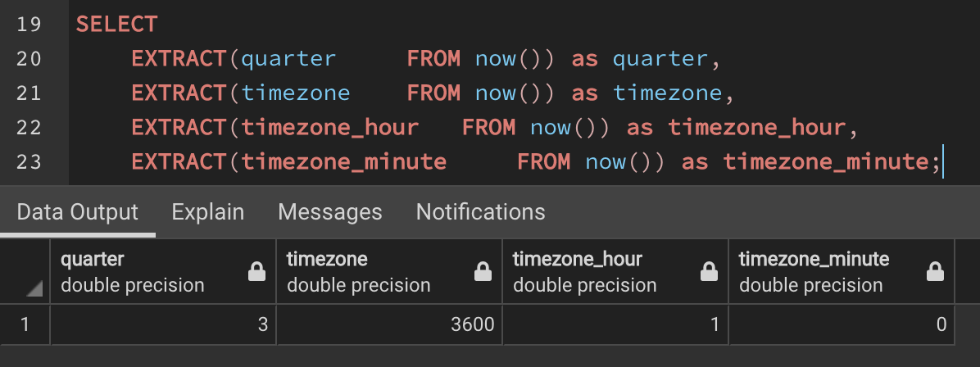Screen dimensions: 980x367
Task: Click the quarter result cell showing 3
Action: tap(163, 324)
